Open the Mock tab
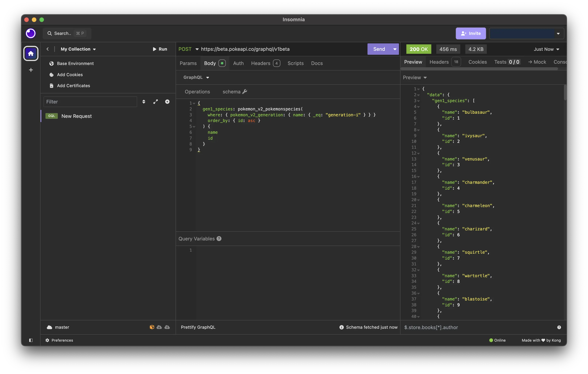The width and height of the screenshot is (588, 374). click(x=537, y=62)
